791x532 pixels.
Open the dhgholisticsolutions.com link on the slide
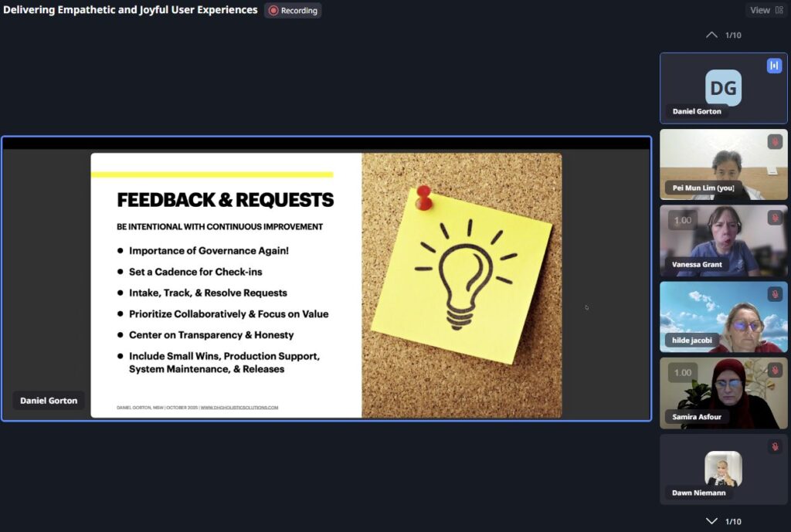[239, 408]
